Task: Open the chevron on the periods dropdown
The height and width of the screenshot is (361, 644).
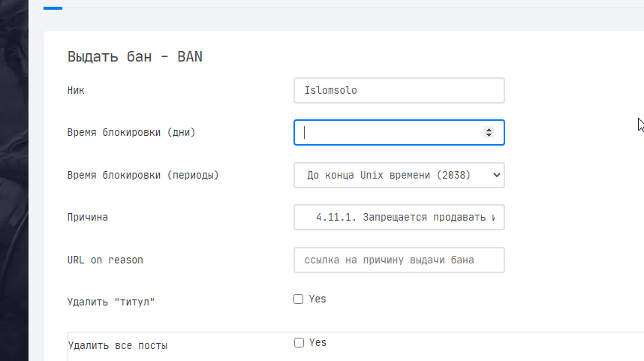Action: point(497,176)
